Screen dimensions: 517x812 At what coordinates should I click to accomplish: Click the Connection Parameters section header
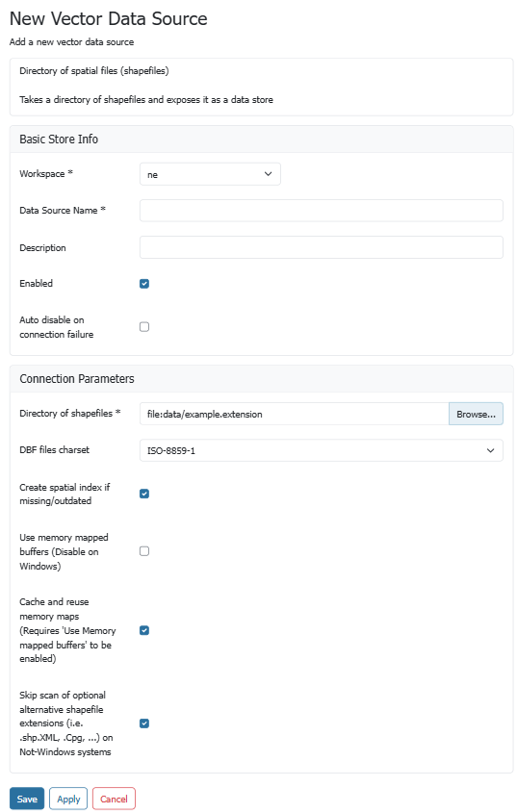(77, 378)
